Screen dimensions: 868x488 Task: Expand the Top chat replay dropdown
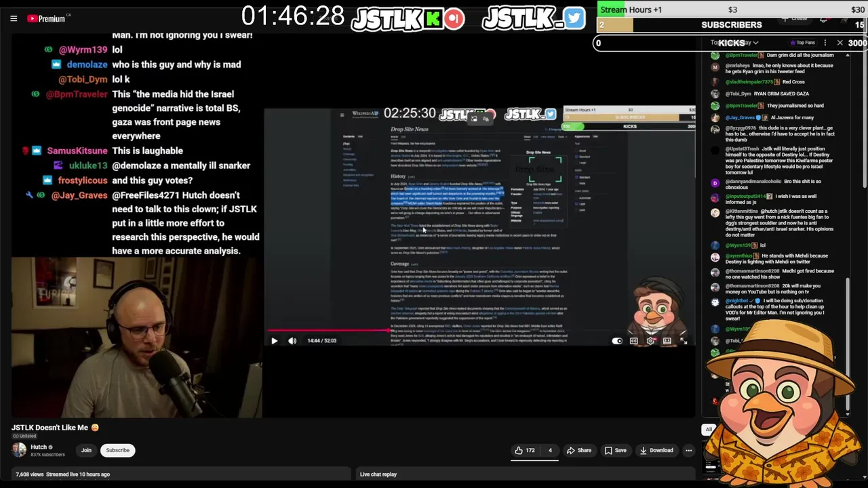[x=734, y=43]
